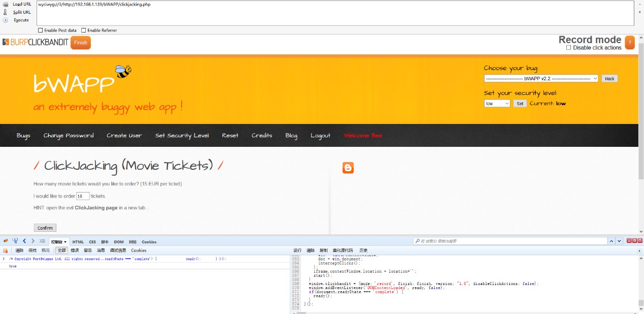
Task: Enable Post data checkbox
Action: click(x=41, y=30)
